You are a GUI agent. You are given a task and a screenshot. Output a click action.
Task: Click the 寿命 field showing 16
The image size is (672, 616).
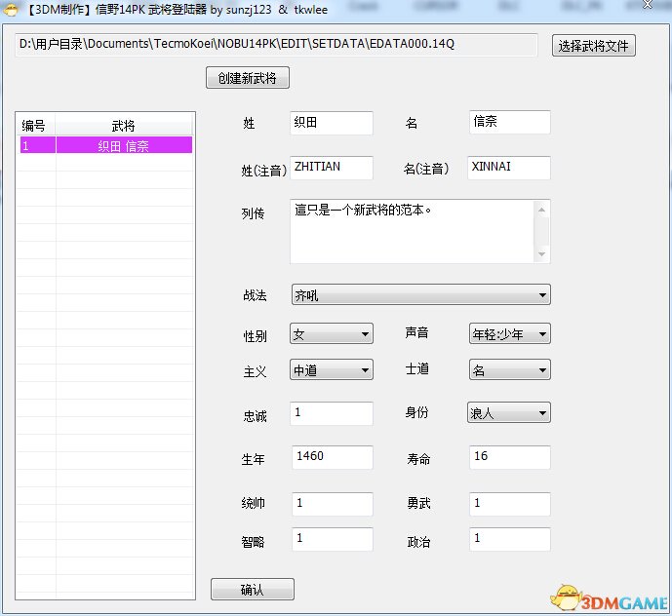[x=508, y=457]
